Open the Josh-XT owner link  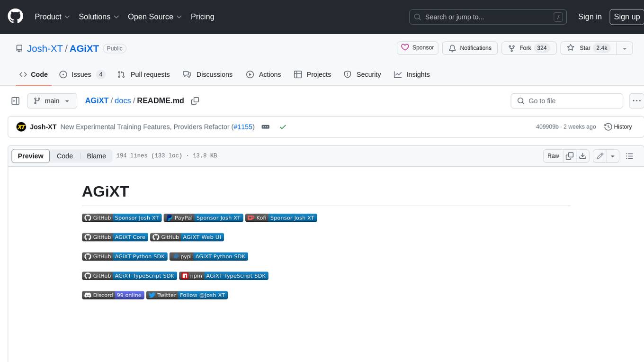pos(45,48)
